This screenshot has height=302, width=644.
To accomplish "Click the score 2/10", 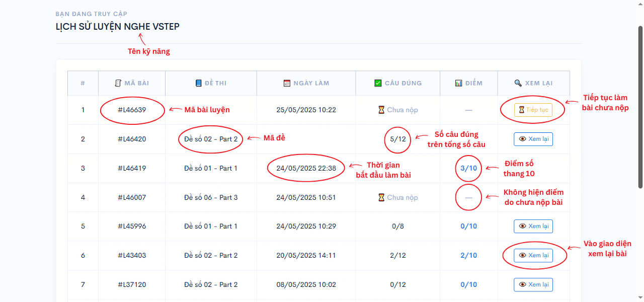I will pos(469,255).
